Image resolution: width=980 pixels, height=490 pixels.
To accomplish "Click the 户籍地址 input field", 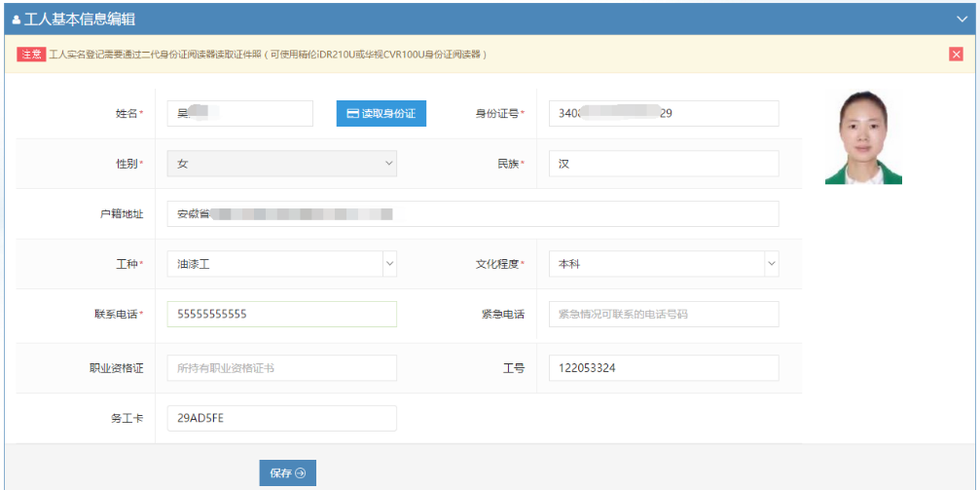I will point(472,213).
